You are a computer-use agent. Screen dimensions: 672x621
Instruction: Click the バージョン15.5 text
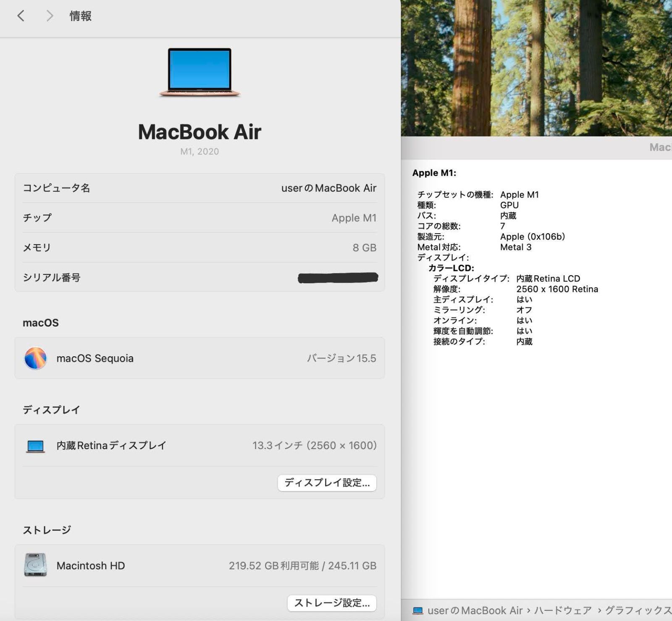click(x=341, y=358)
